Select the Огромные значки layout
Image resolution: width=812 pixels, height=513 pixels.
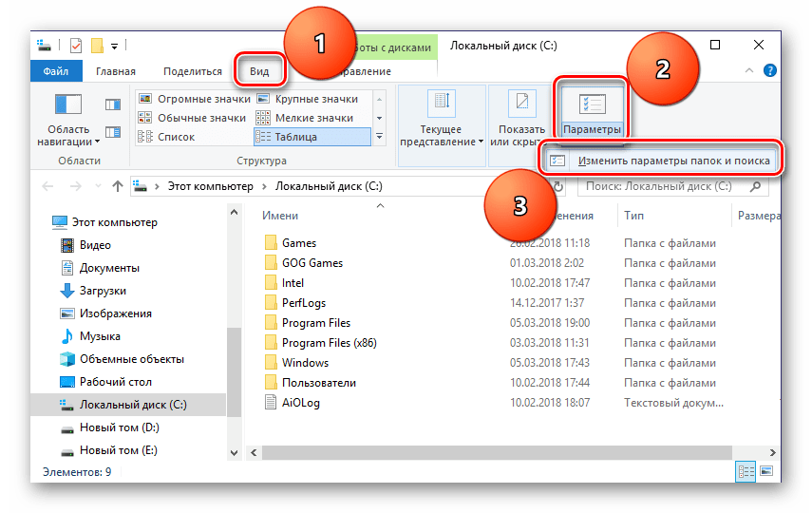pos(196,99)
